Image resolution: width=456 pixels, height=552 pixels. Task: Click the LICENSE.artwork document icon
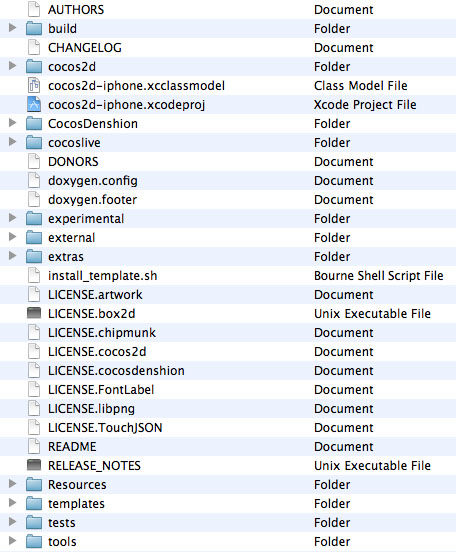click(x=34, y=294)
